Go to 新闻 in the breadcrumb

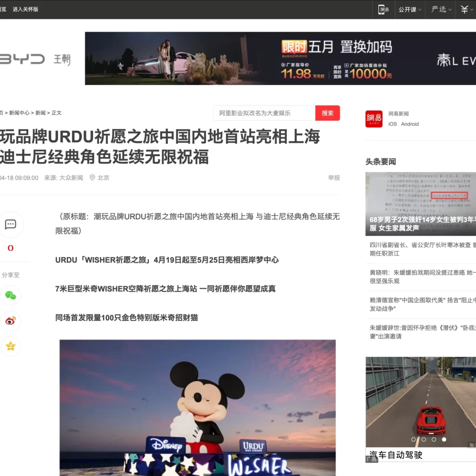click(x=40, y=113)
